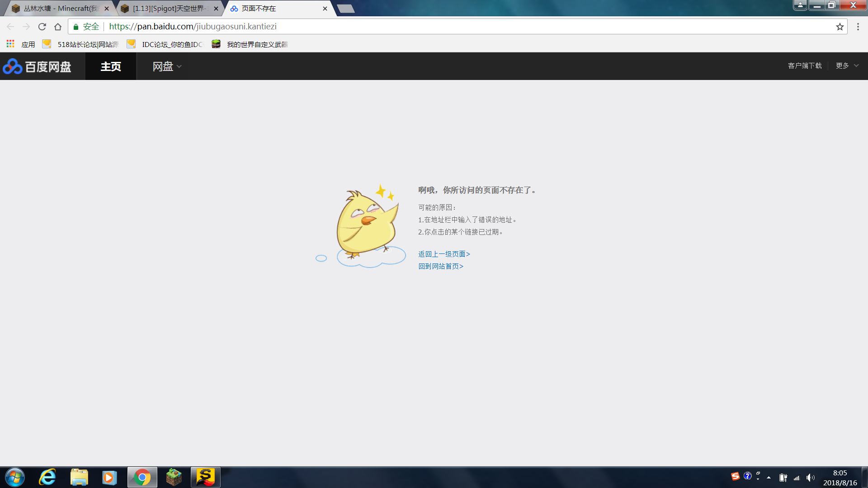
Task: Open the Minecraft icon in the taskbar
Action: (x=174, y=477)
